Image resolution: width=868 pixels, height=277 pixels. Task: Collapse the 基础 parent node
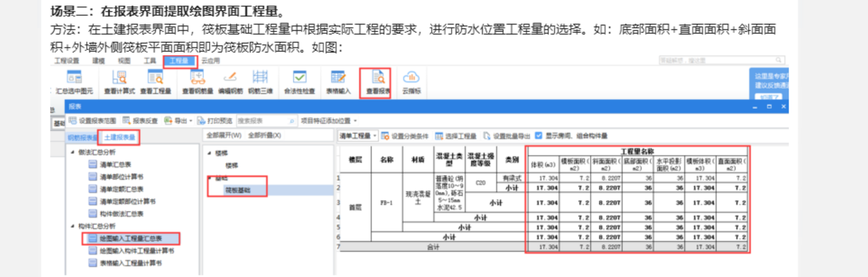pos(210,178)
